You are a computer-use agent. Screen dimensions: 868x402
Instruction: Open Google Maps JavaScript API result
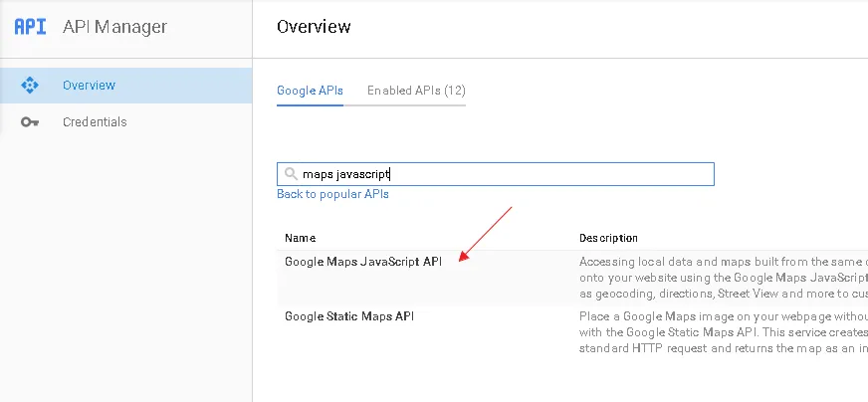[x=362, y=262]
